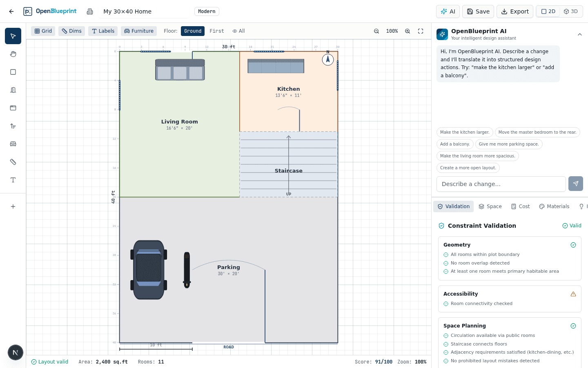Activate the hand pan tool
The image size is (588, 368).
tap(13, 54)
